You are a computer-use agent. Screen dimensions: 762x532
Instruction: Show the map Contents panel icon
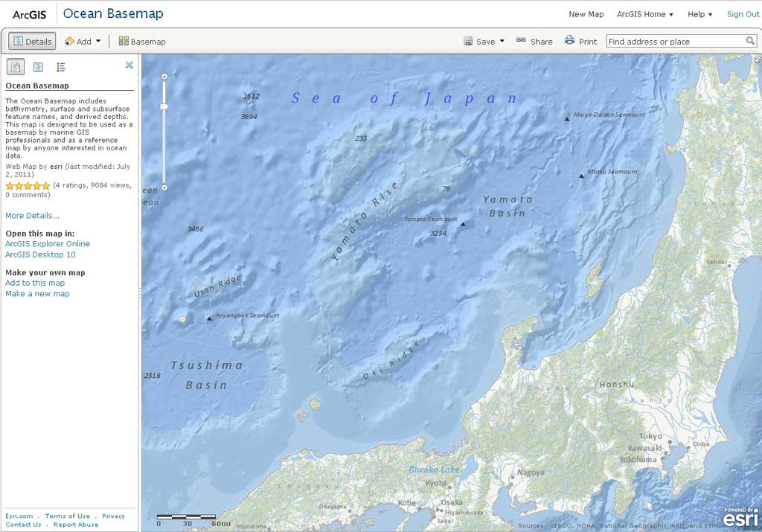[38, 67]
